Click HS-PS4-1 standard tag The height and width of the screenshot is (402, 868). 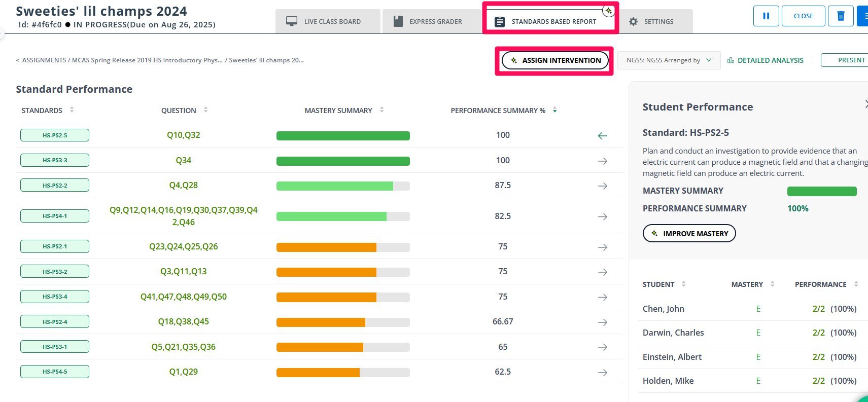tap(55, 216)
